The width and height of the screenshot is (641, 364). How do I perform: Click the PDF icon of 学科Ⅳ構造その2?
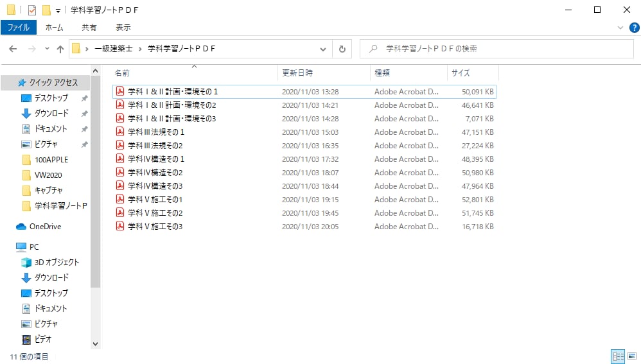(x=119, y=172)
